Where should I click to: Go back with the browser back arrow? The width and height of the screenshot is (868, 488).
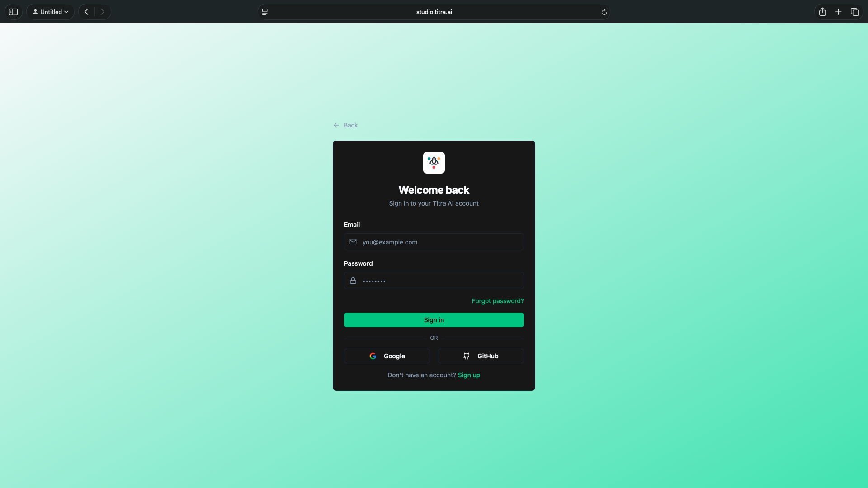coord(86,12)
